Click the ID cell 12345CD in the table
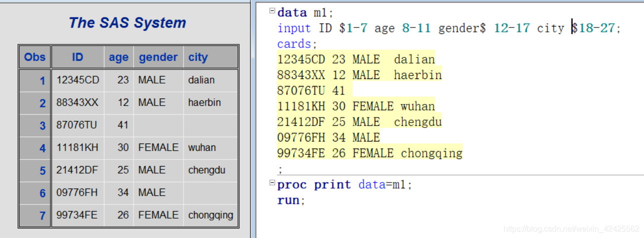The height and width of the screenshot is (238, 644). [77, 80]
